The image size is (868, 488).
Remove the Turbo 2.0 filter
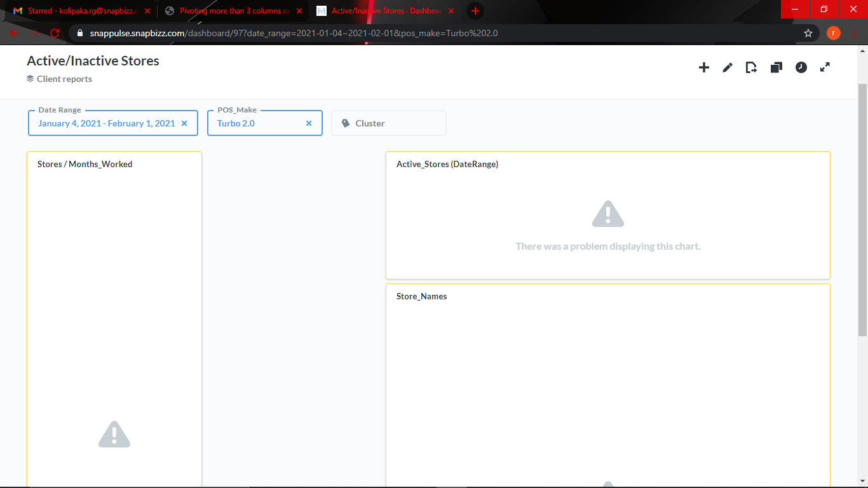pos(309,123)
